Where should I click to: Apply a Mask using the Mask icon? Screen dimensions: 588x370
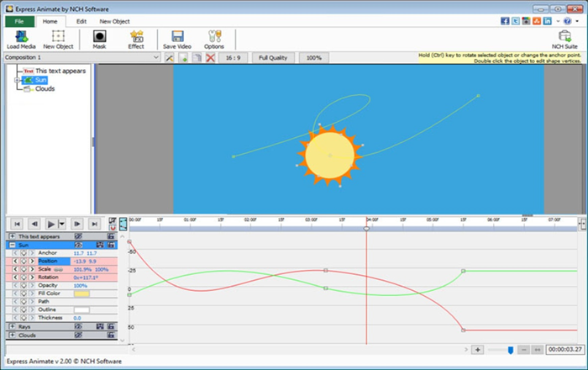99,36
